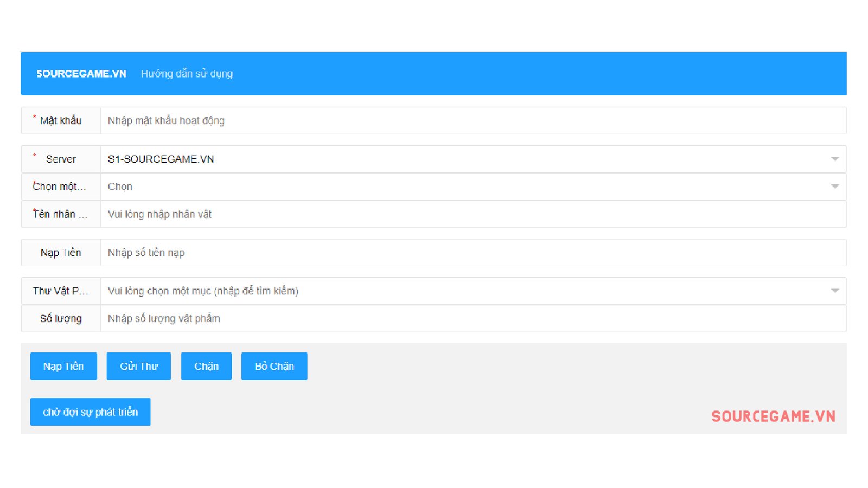Select the 'Nhập số tiền nạp' input
This screenshot has height=488, width=868.
click(472, 253)
